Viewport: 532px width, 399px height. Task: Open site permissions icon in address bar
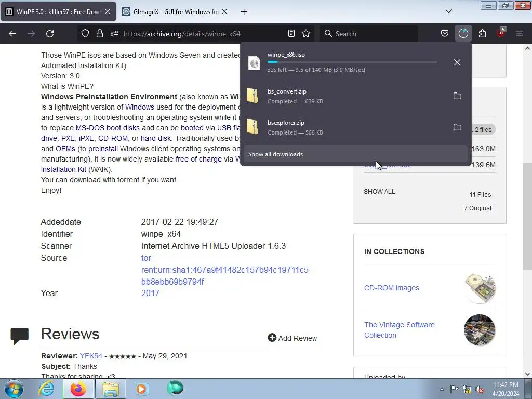(114, 34)
